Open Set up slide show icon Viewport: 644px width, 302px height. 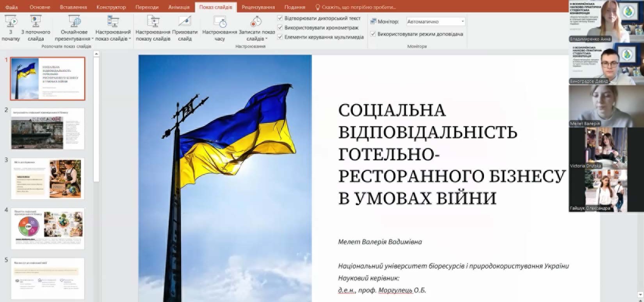pyautogui.click(x=153, y=21)
